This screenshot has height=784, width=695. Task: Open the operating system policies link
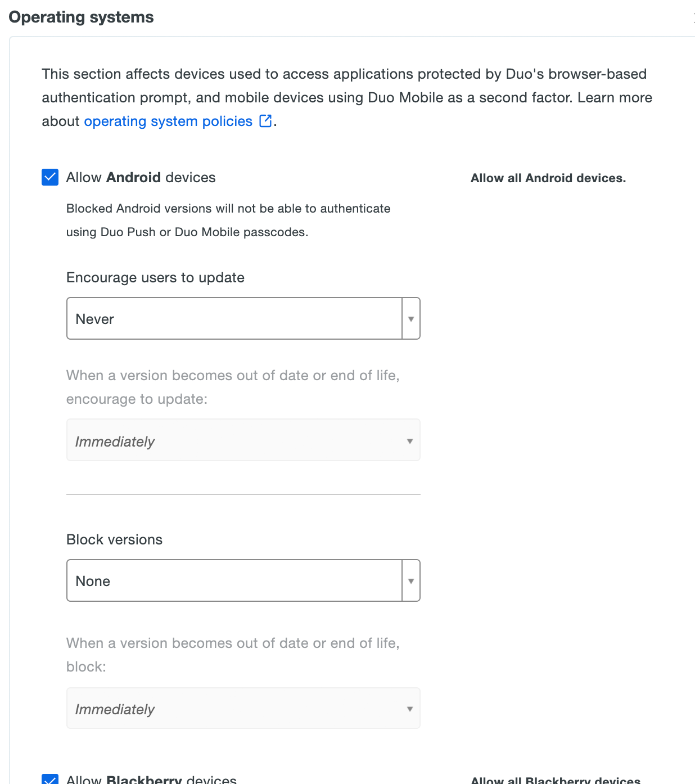(168, 121)
